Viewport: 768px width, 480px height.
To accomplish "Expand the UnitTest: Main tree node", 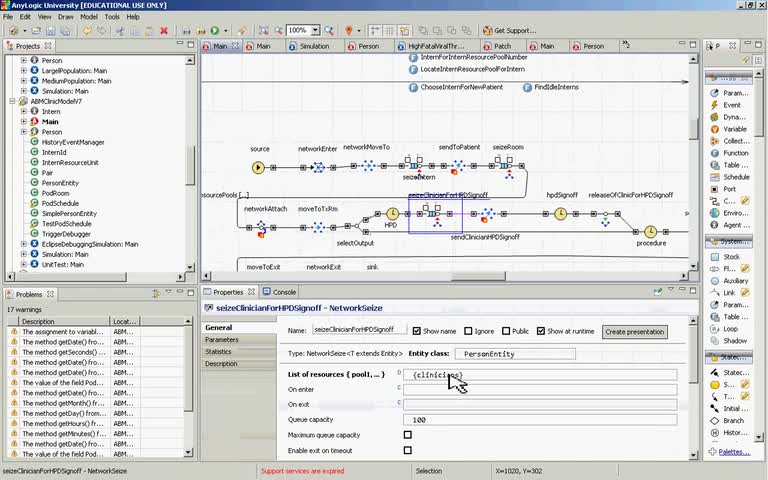I will point(24,264).
